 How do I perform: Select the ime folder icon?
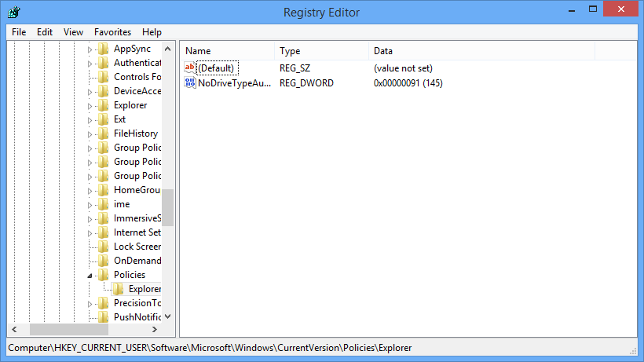[104, 204]
